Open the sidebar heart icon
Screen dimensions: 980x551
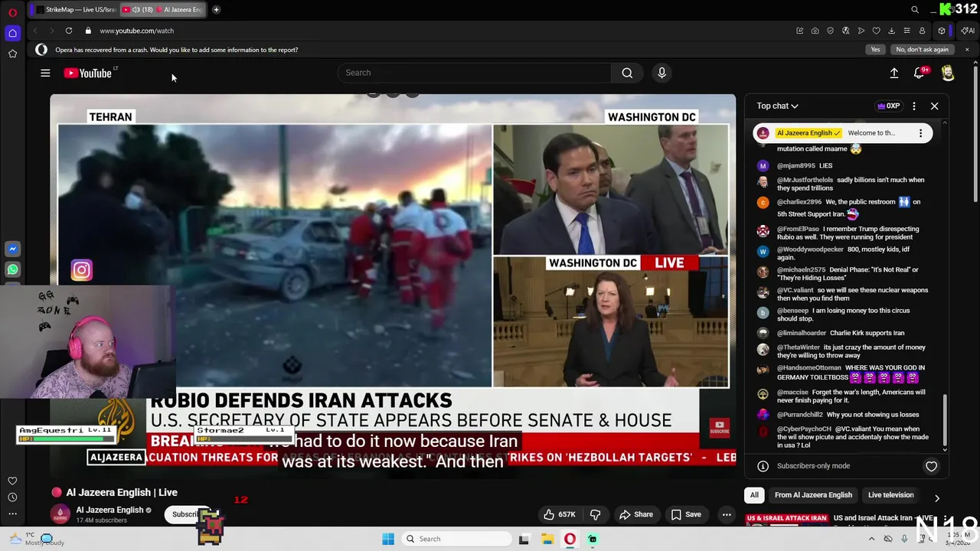coord(12,481)
